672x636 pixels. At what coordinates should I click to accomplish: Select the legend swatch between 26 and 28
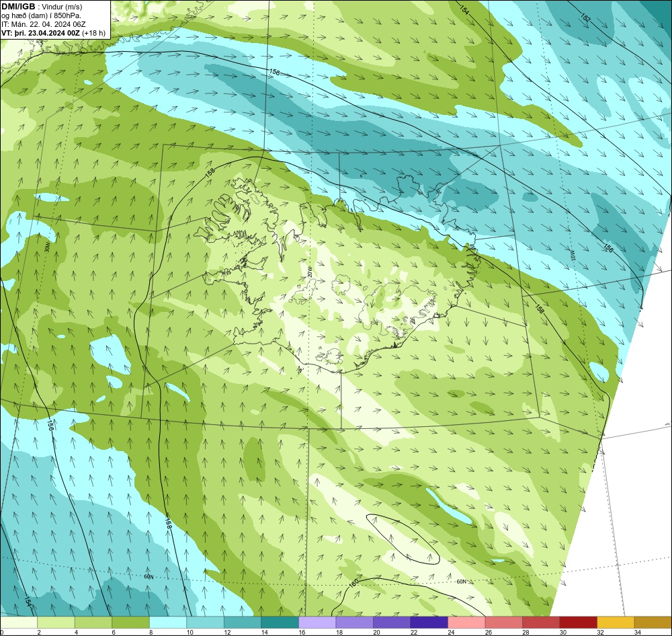tap(503, 623)
